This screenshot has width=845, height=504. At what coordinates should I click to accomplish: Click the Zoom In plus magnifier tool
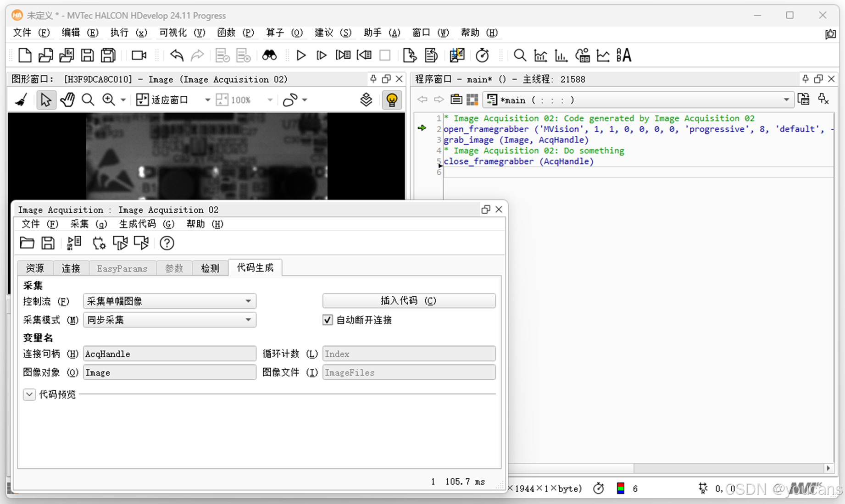click(109, 100)
